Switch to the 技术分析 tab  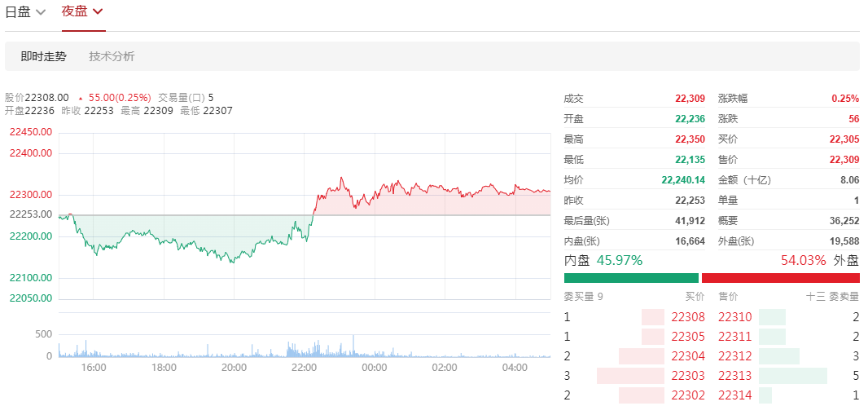coord(112,56)
